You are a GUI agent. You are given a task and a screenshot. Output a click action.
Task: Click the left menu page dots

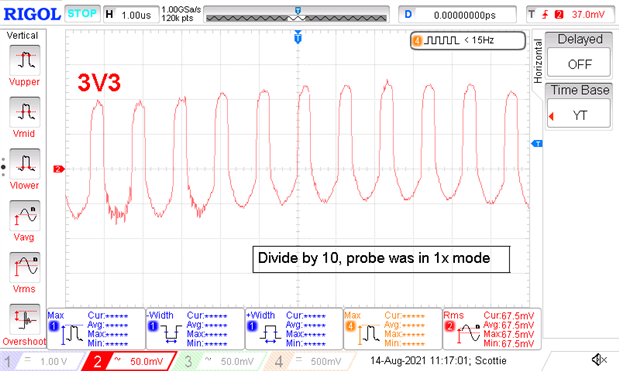pos(3,167)
